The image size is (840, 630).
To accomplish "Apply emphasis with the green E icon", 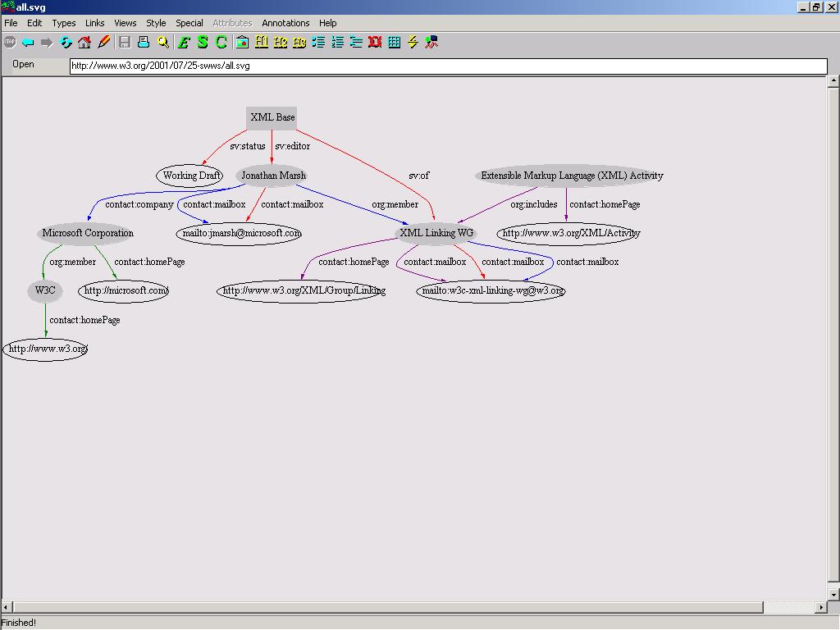I will pos(184,42).
